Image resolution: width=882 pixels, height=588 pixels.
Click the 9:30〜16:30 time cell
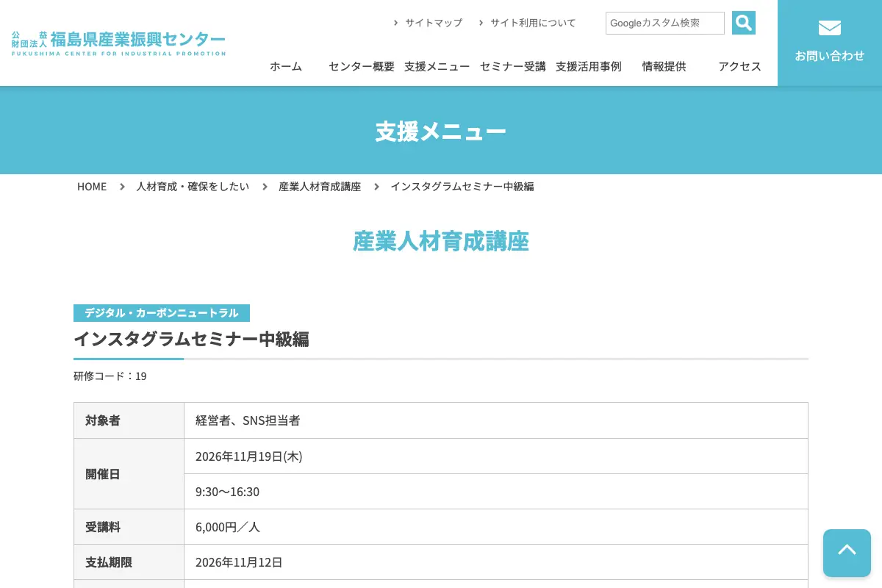pyautogui.click(x=496, y=492)
